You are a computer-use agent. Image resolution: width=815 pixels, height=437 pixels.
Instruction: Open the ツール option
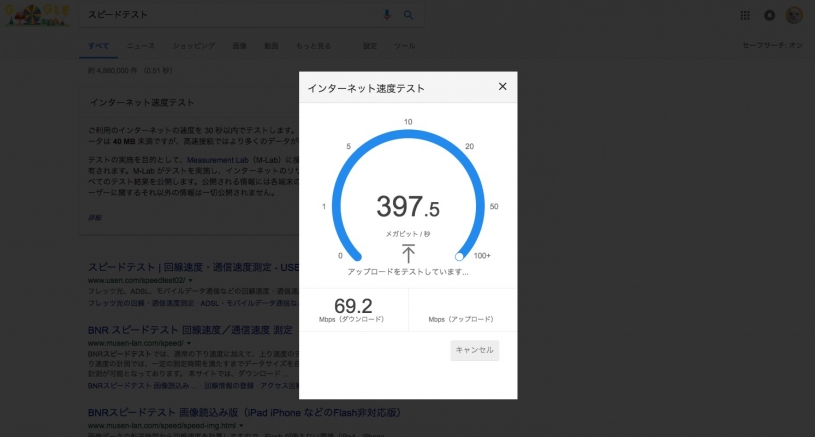point(404,46)
